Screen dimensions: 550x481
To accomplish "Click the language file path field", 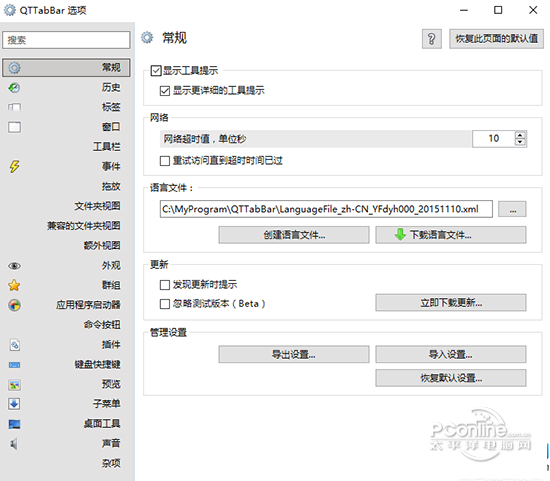I will pos(326,209).
